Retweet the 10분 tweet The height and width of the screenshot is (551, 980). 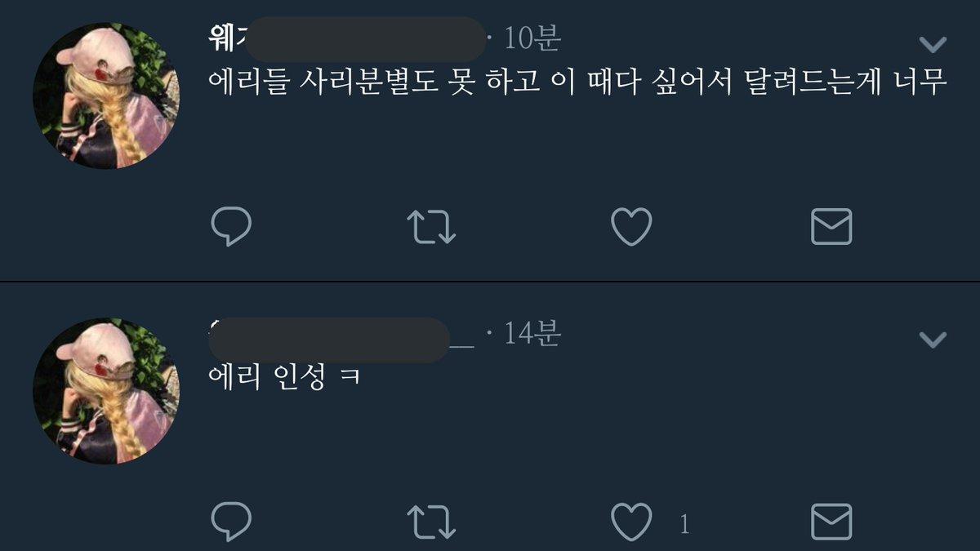click(x=431, y=227)
